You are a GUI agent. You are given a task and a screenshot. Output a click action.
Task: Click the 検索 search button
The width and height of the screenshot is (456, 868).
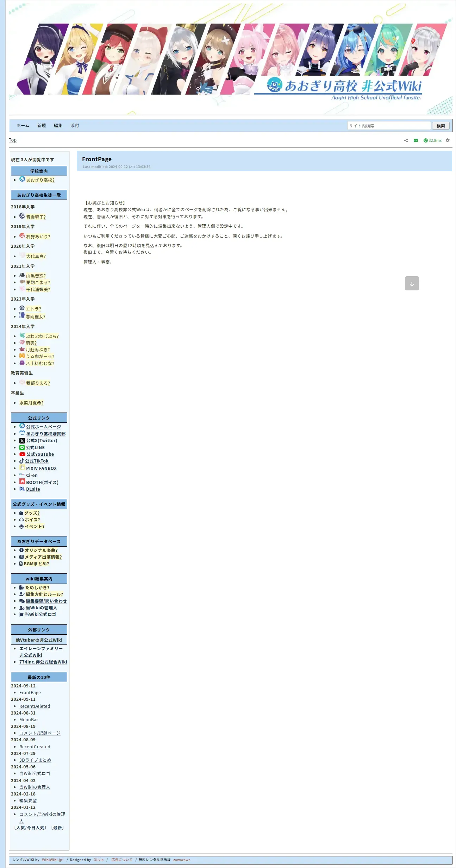click(x=441, y=126)
